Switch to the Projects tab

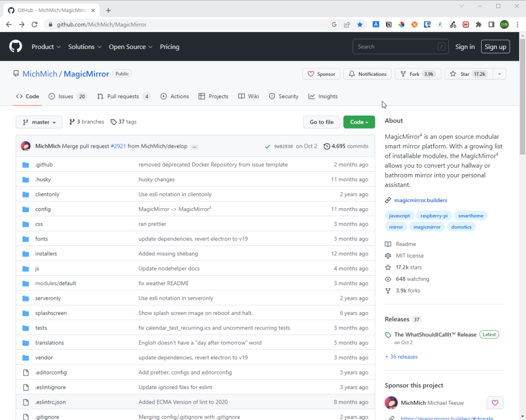pyautogui.click(x=214, y=96)
